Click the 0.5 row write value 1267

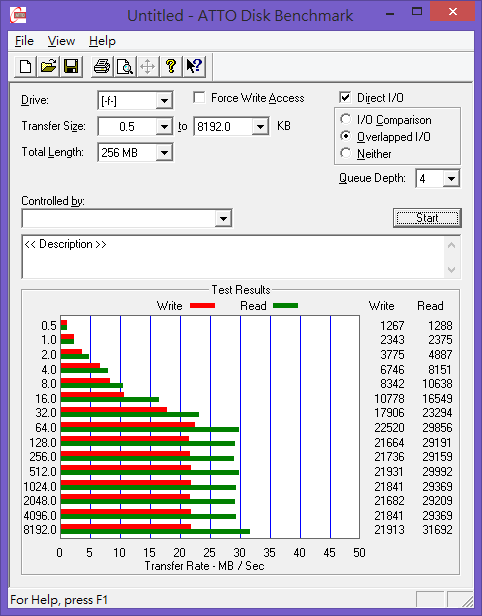click(x=392, y=326)
